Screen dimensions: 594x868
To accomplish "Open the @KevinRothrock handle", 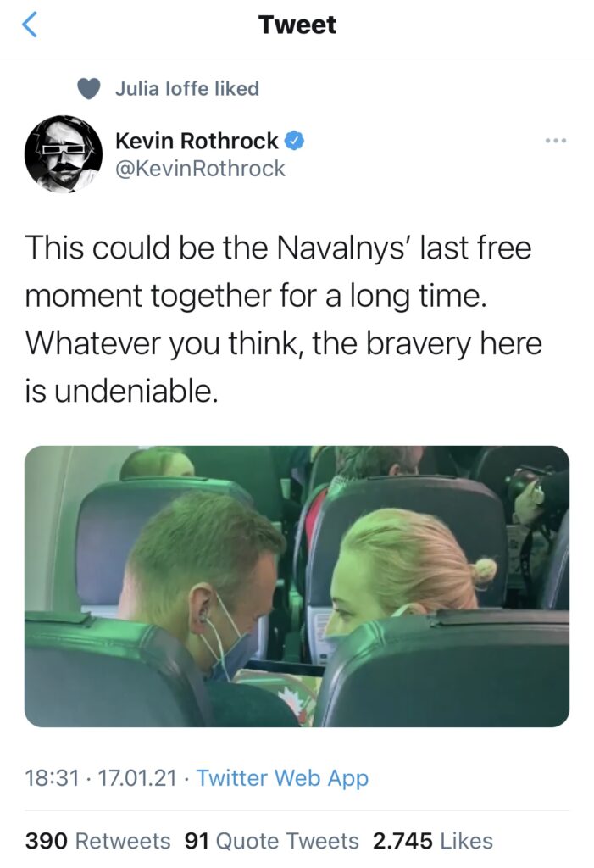I will [200, 169].
